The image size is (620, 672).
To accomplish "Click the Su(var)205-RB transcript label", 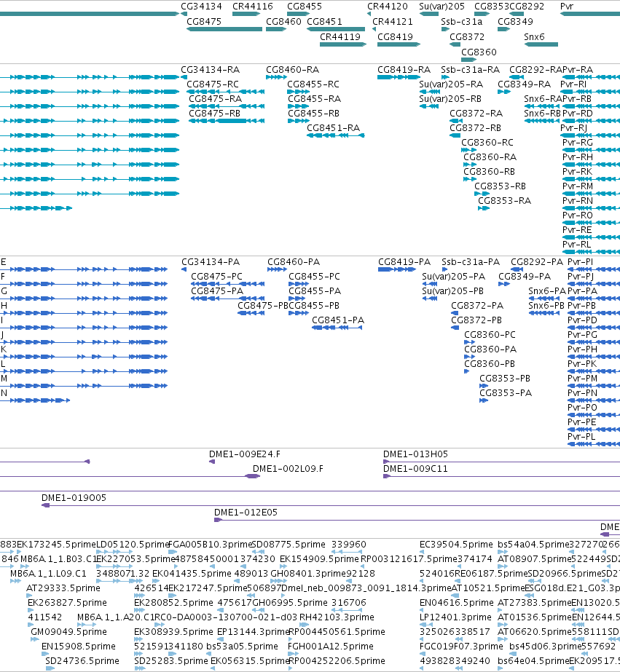I will [450, 99].
